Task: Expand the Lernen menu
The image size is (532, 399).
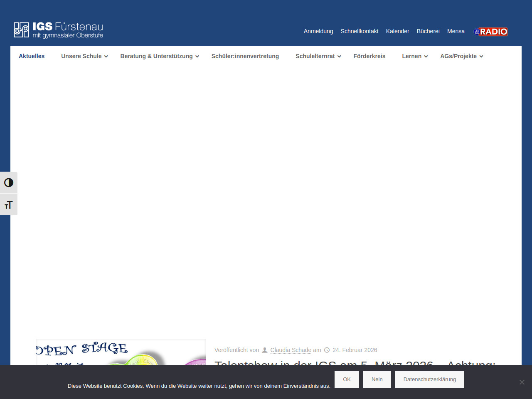Action: click(414, 56)
